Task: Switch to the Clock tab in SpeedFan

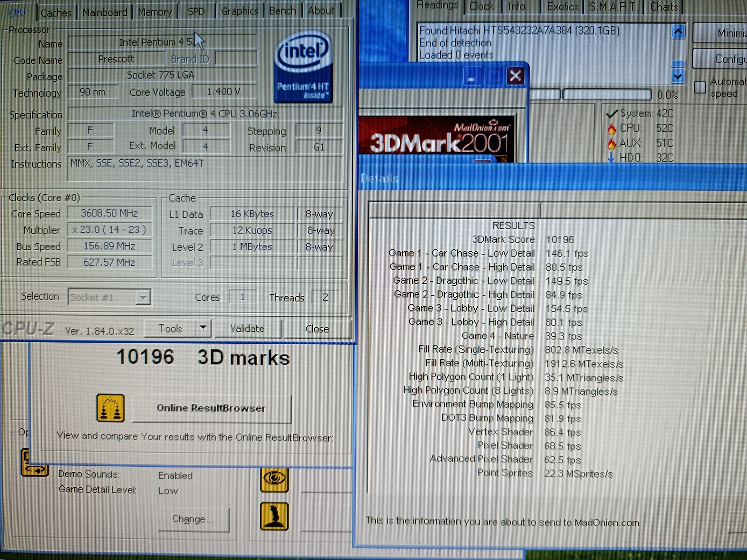Action: point(481,6)
